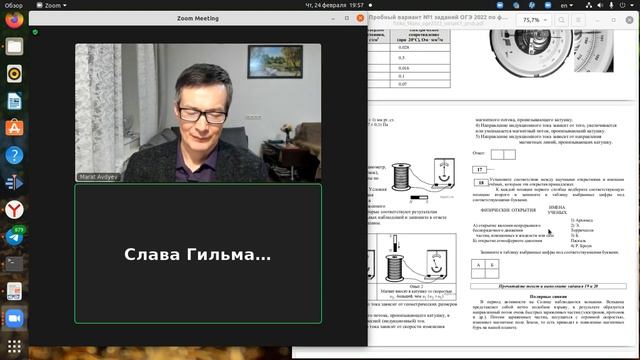Open the PDF viewer hamburger menu

point(578,20)
